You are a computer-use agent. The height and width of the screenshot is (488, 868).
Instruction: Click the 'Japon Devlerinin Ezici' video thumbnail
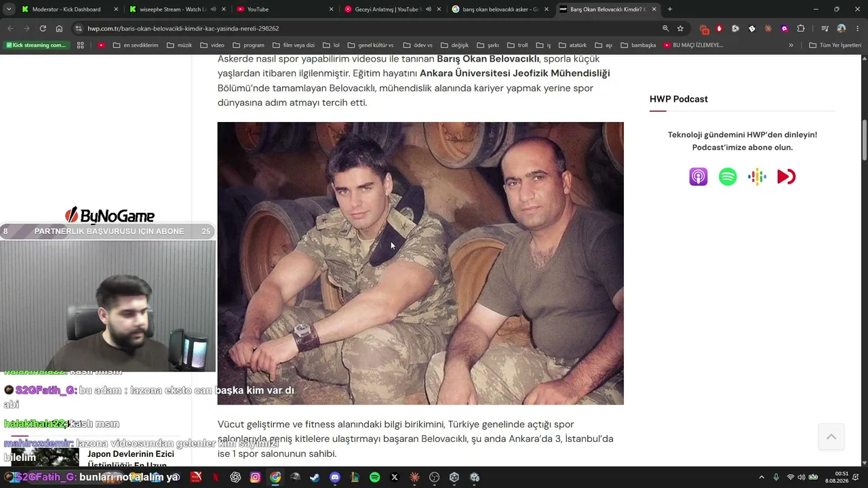tap(45, 457)
